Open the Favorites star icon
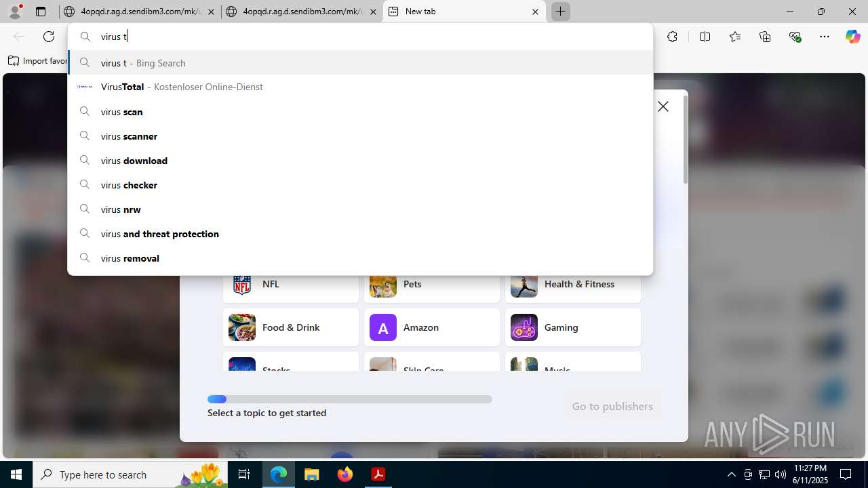Screen dimensions: 868x488 735,37
